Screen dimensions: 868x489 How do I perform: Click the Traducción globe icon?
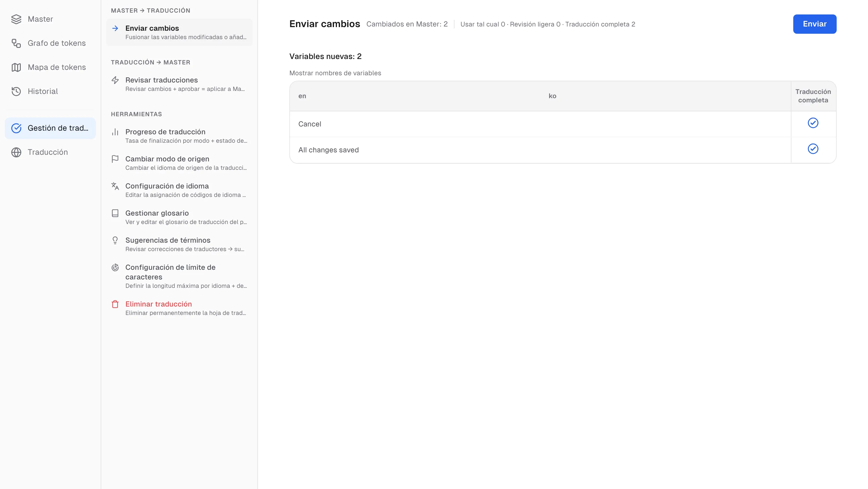pos(16,152)
